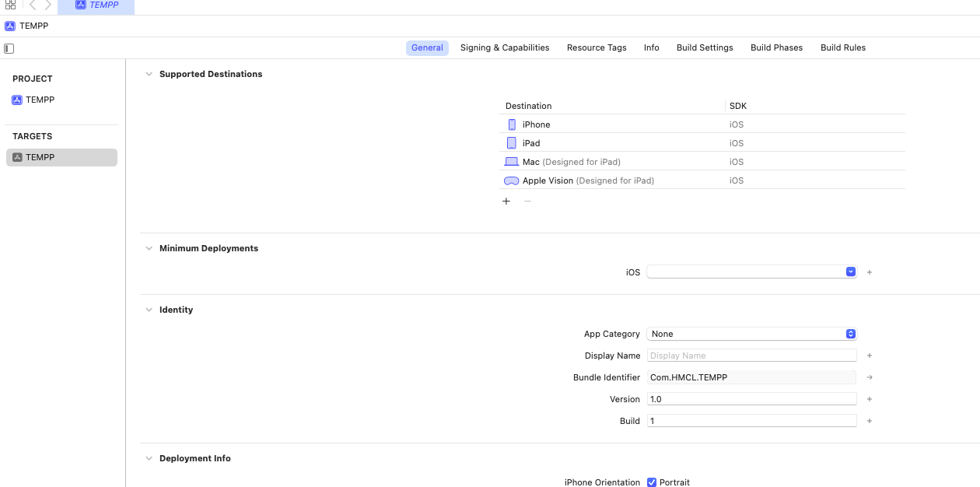Image resolution: width=980 pixels, height=487 pixels.
Task: Click the iPhone device icon
Action: click(512, 124)
